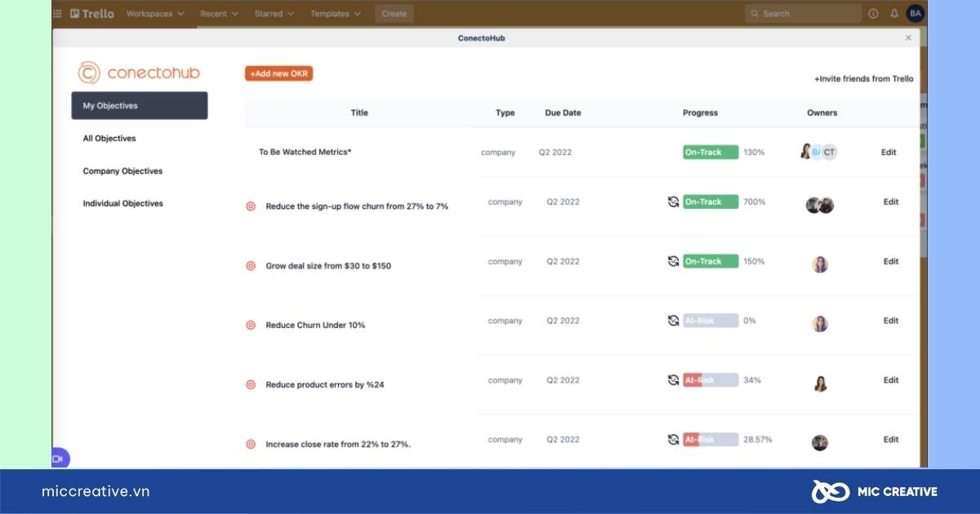Screen dimensions: 980x514
Task: Click owner avatar in Grow deal size row
Action: coord(820,264)
